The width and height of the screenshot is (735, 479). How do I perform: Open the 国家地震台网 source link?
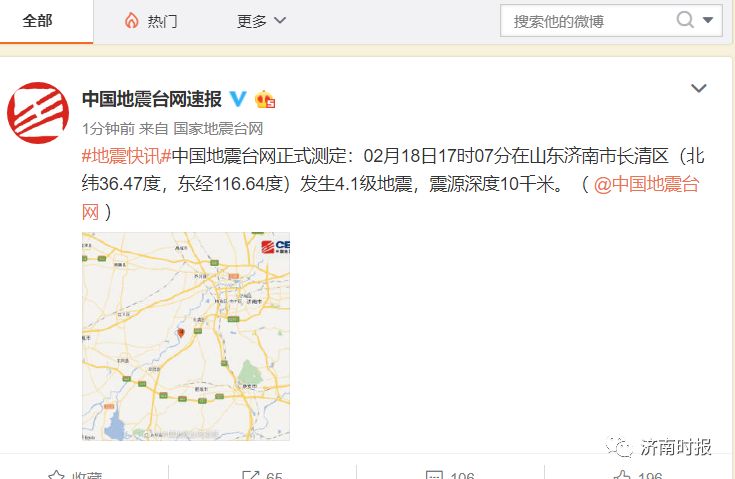218,128
